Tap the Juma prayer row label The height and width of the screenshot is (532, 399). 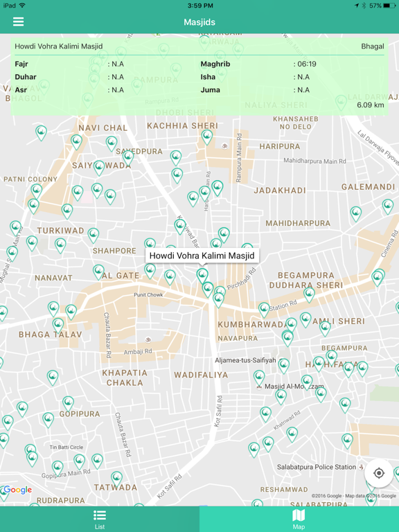click(210, 90)
